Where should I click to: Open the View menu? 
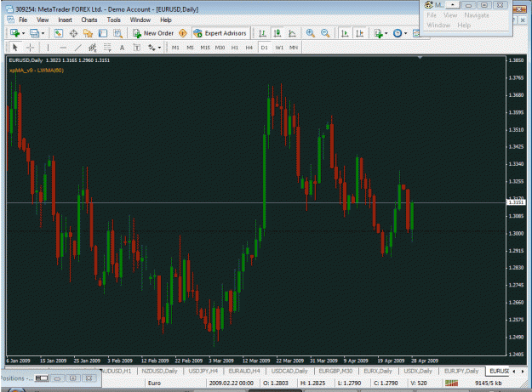[x=43, y=20]
